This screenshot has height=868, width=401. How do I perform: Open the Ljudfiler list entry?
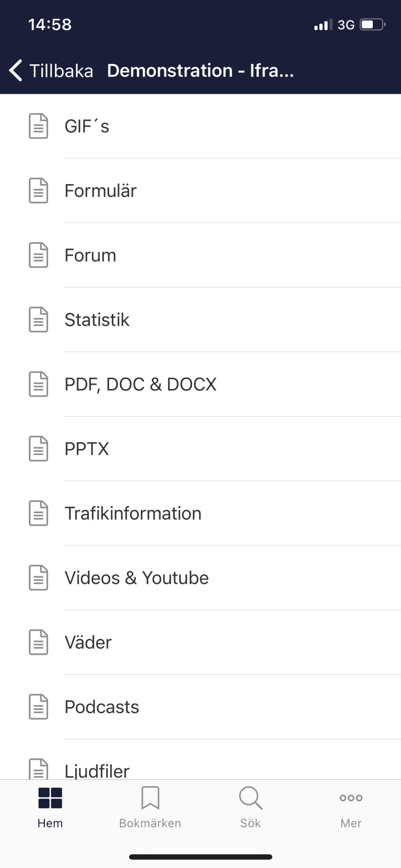coord(200,759)
